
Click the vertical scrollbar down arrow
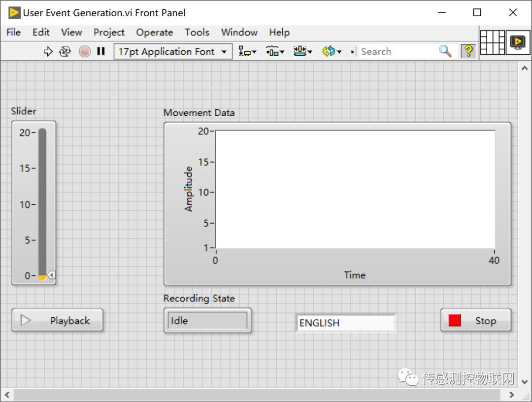pyautogui.click(x=525, y=382)
